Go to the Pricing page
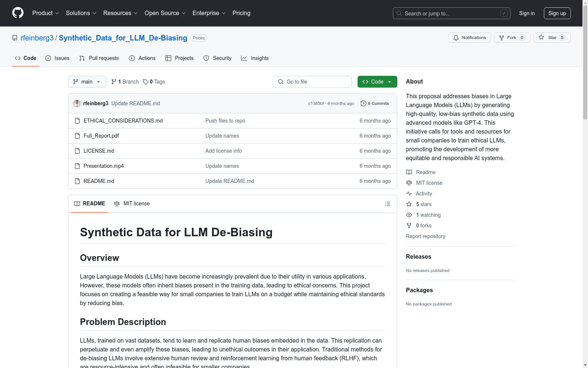 point(241,13)
